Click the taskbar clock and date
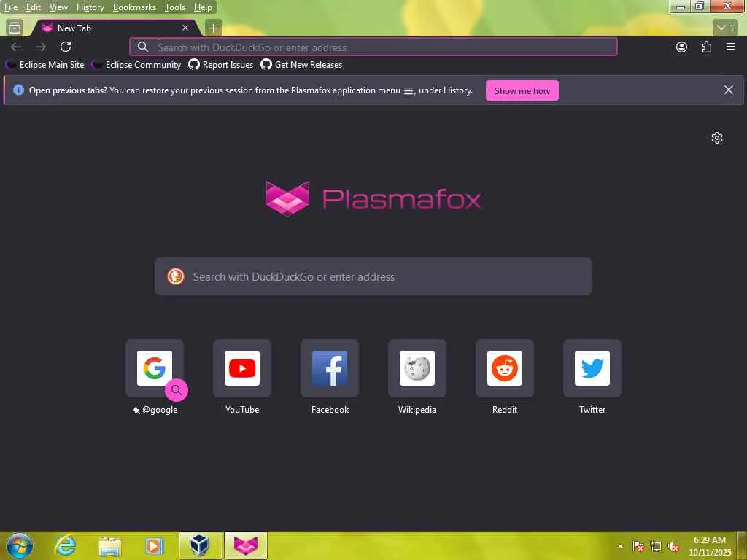This screenshot has width=747, height=560. 710,546
